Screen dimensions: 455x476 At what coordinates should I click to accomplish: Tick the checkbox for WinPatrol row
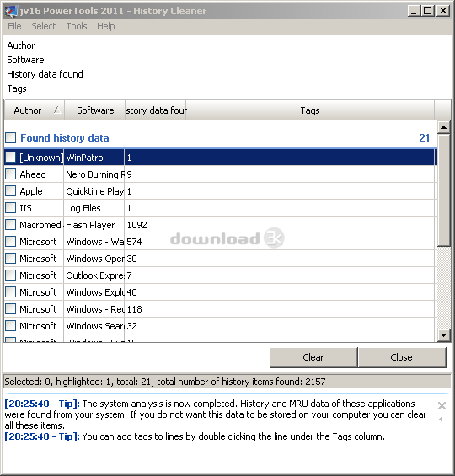pos(11,158)
